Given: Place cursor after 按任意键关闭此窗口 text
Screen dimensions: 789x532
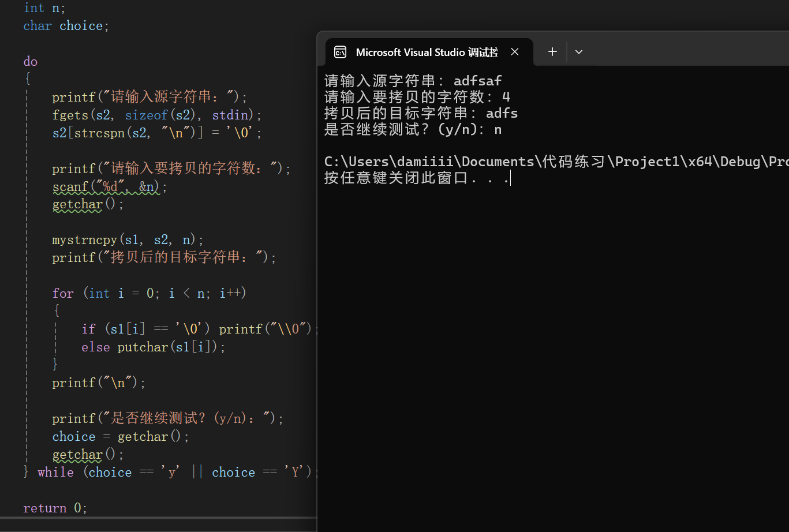Looking at the screenshot, I should pyautogui.click(x=510, y=178).
